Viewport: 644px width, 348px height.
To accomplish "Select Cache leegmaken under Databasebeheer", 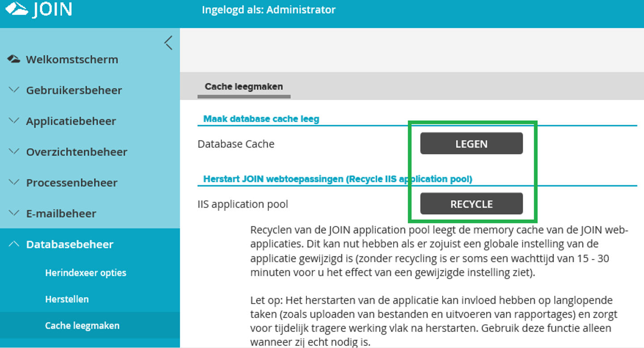I will click(82, 325).
